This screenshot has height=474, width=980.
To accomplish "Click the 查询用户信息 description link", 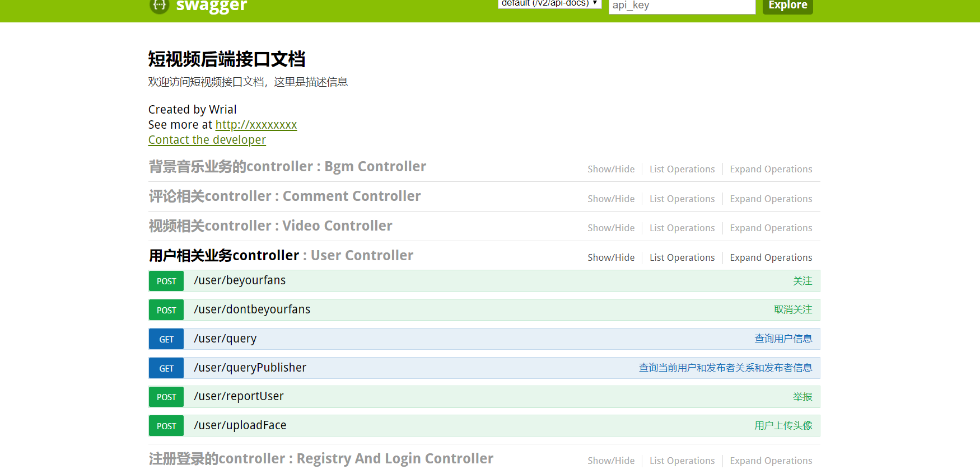I will (x=783, y=339).
